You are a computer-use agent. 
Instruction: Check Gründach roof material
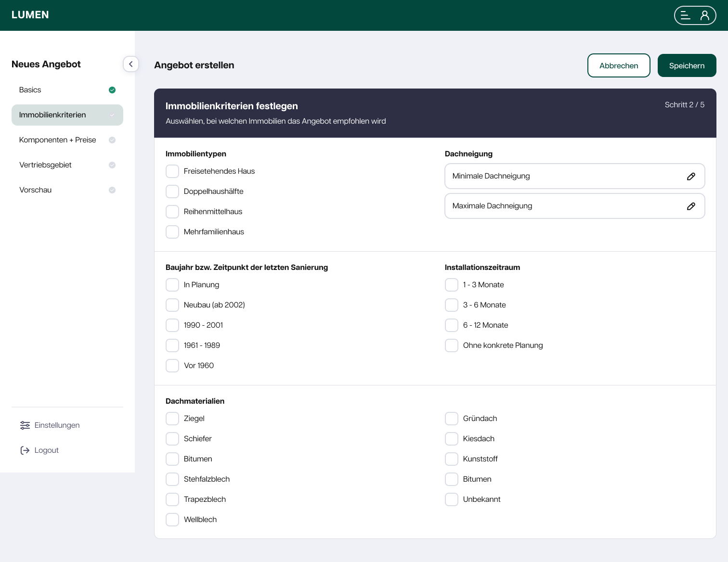(x=452, y=419)
